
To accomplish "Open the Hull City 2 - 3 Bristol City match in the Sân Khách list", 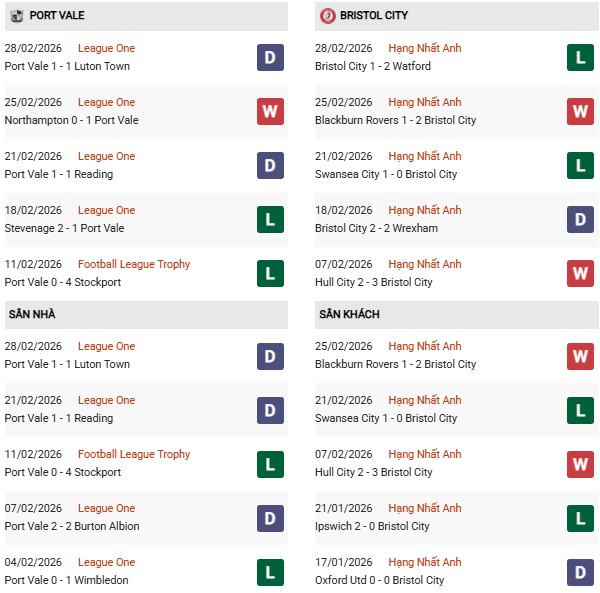I will tap(376, 472).
